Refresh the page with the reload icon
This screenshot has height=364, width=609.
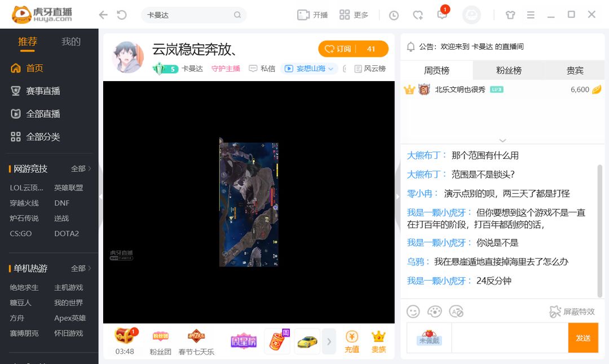click(122, 15)
